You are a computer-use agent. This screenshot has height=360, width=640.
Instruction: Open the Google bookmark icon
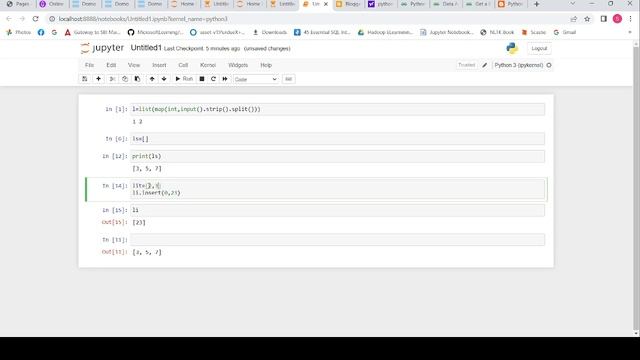(54, 32)
